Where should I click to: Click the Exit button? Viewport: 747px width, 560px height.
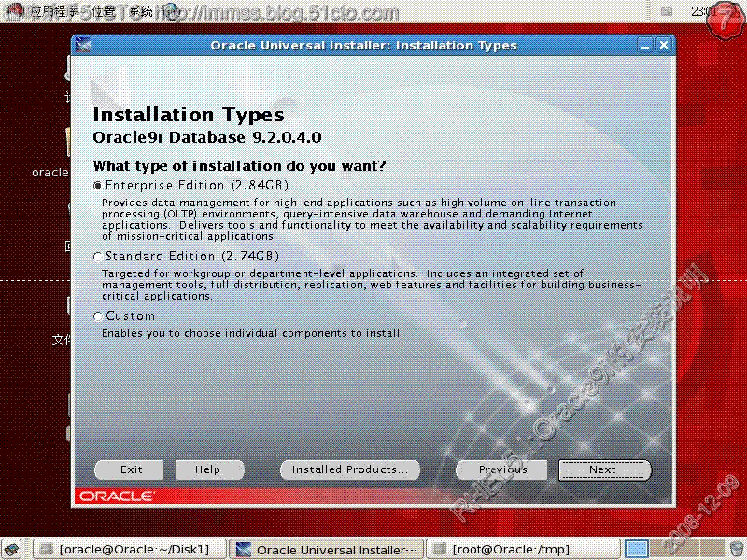pyautogui.click(x=129, y=469)
